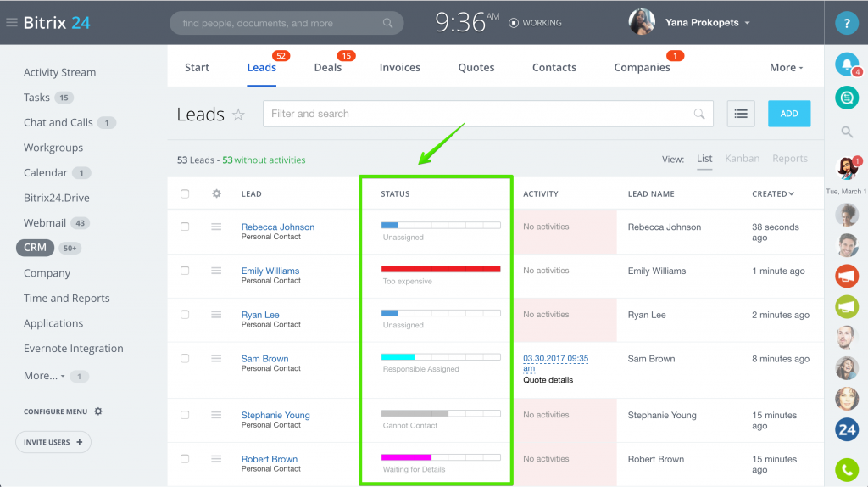Switch to the Deals tab
Screen dimensions: 868x487
coord(328,68)
